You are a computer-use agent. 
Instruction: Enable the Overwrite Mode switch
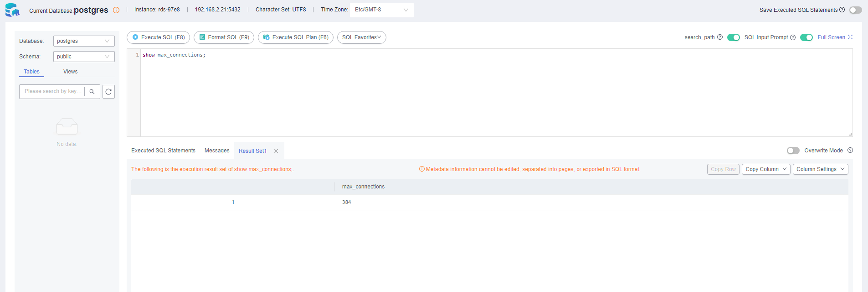tap(793, 151)
